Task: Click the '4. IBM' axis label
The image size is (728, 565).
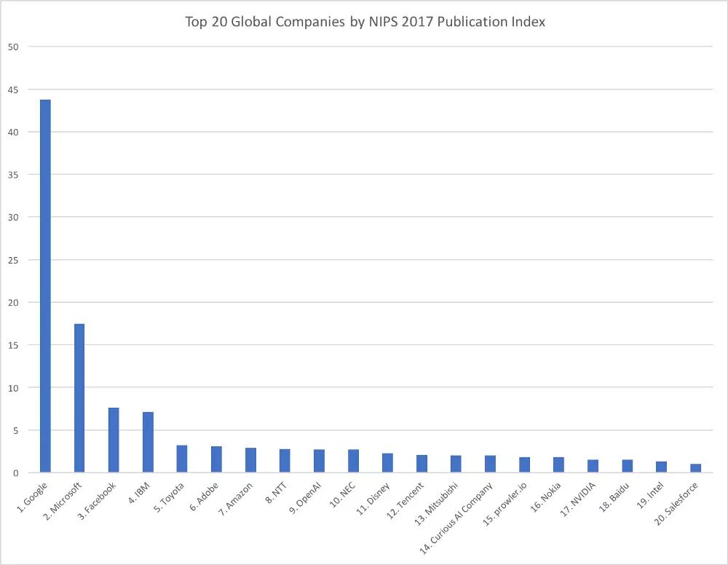Action: coord(139,493)
